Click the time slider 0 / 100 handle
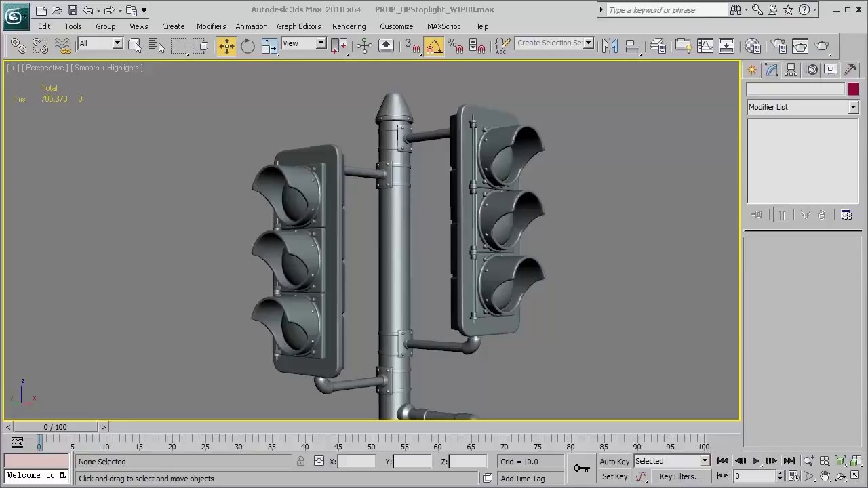 pyautogui.click(x=56, y=427)
